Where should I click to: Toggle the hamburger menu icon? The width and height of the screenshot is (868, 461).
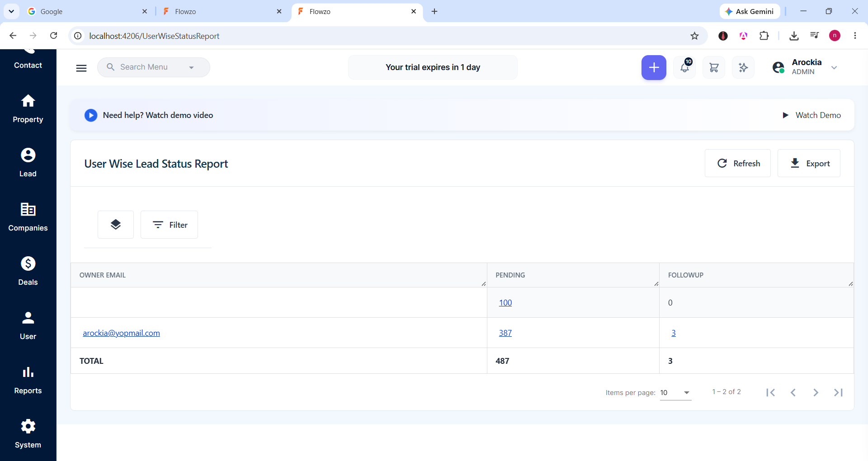pyautogui.click(x=81, y=68)
